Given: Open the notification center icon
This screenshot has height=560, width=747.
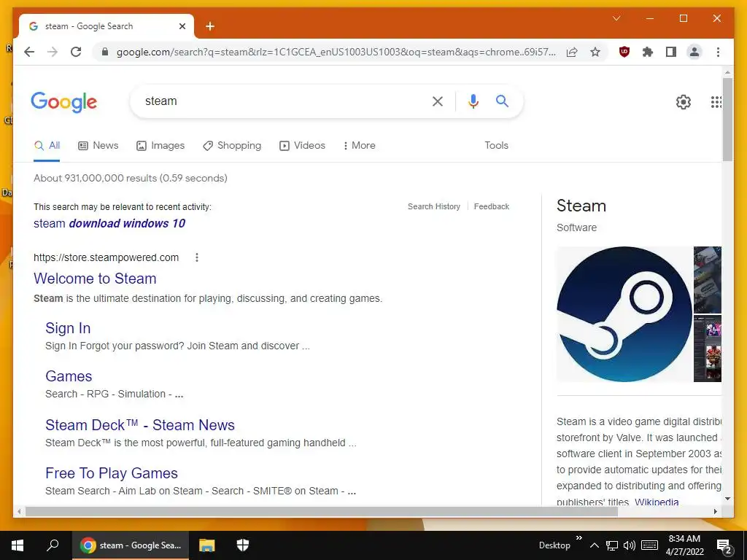Looking at the screenshot, I should pyautogui.click(x=724, y=546).
